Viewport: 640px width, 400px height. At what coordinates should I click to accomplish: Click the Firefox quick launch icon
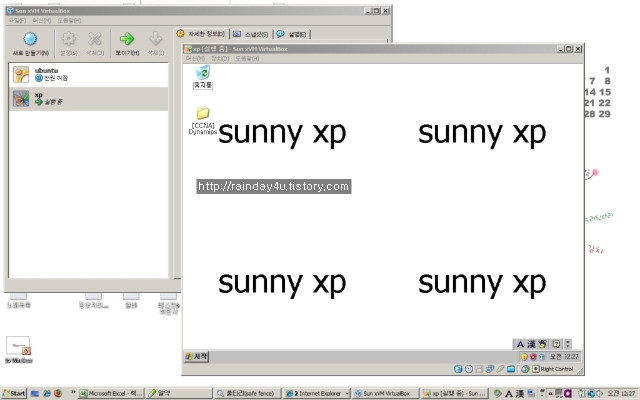(x=58, y=393)
